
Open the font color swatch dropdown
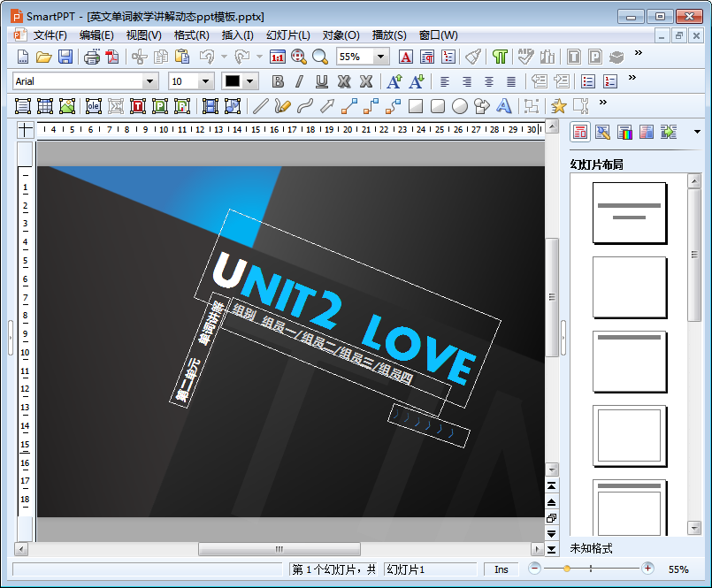250,81
